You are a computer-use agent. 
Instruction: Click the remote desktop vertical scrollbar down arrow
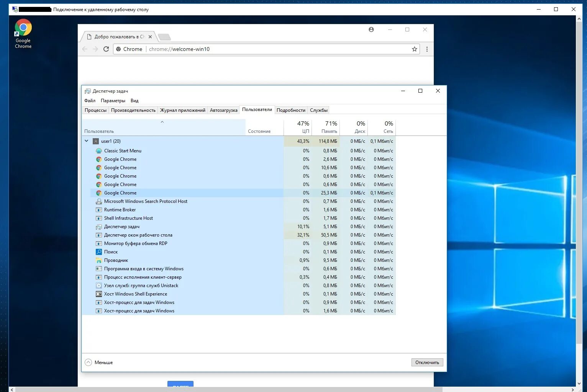click(579, 384)
